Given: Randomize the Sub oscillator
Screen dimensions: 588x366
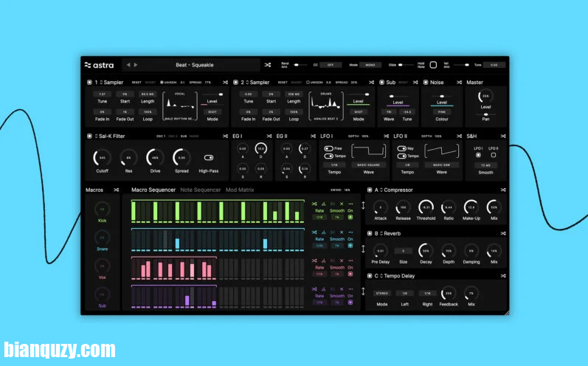Looking at the screenshot, I should [415, 82].
